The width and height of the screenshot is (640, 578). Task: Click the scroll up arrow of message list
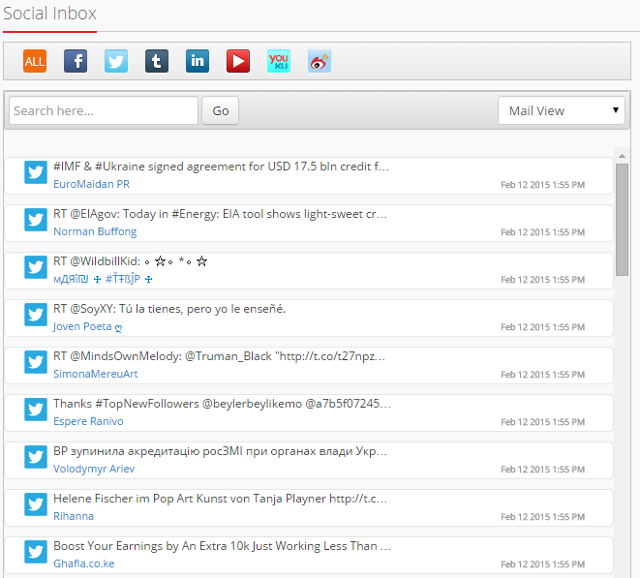coord(622,156)
